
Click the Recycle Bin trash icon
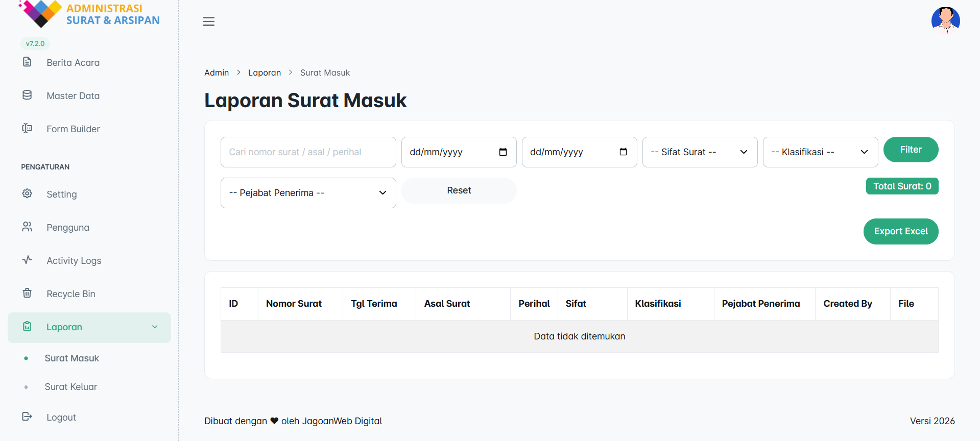27,293
